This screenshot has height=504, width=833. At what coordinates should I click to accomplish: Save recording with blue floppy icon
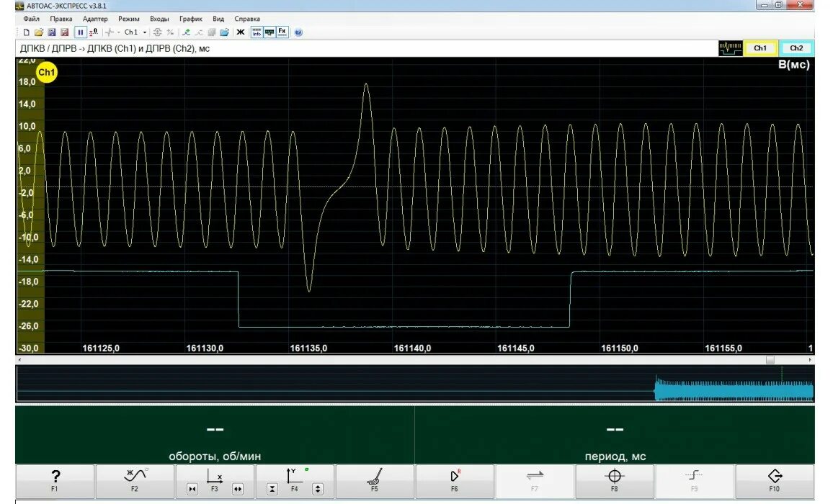(x=52, y=32)
